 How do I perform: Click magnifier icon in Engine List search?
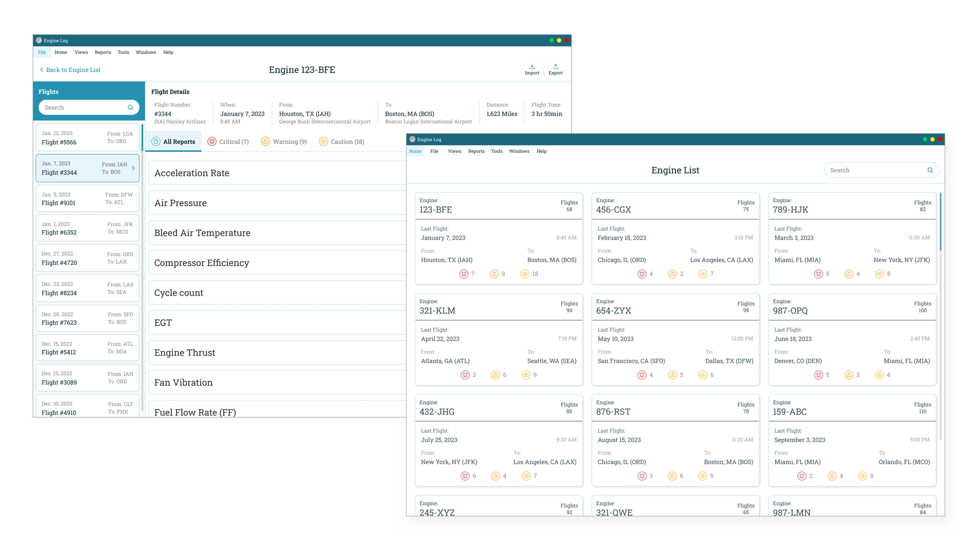930,170
